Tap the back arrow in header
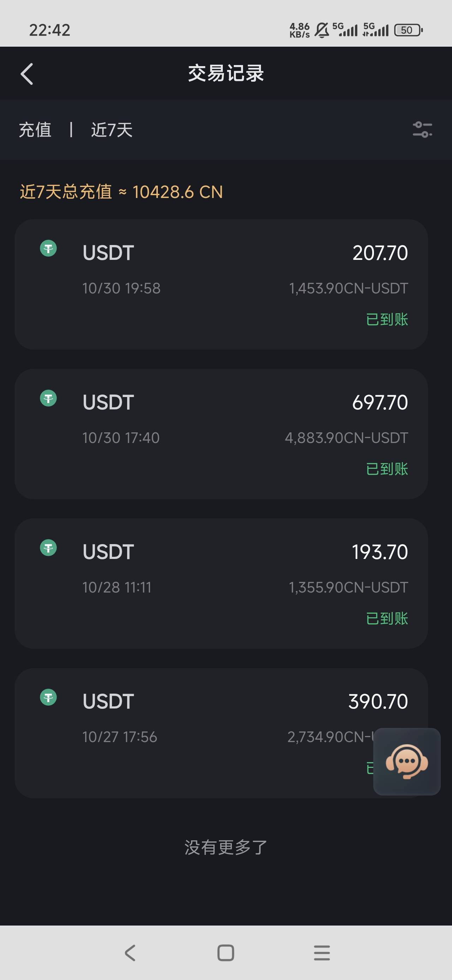Screen dimensions: 452x980 click(x=26, y=74)
